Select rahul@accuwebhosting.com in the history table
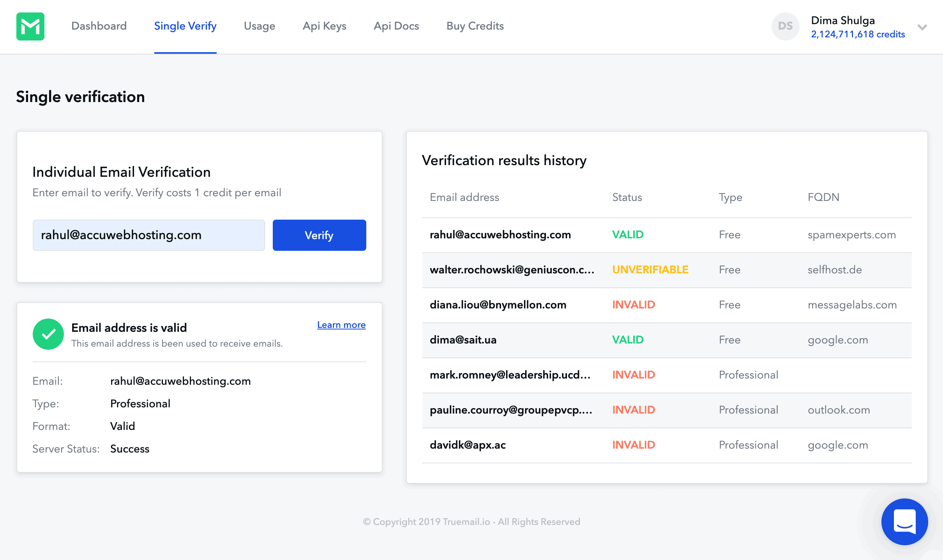The height and width of the screenshot is (560, 943). [x=500, y=234]
